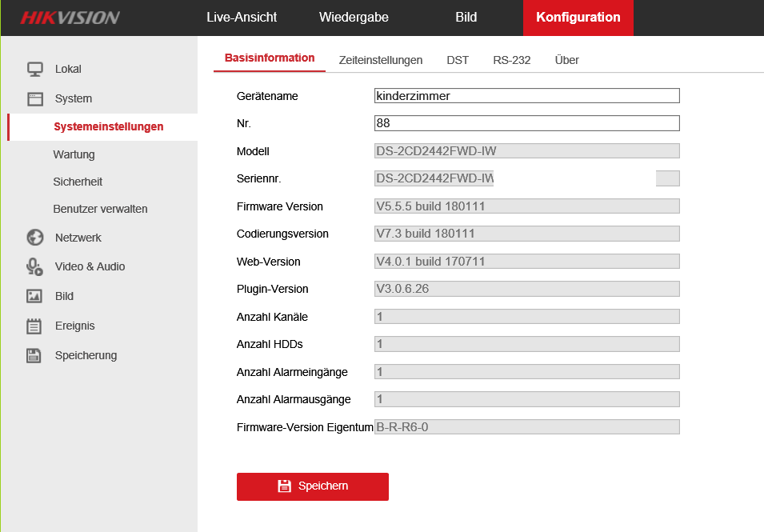The image size is (764, 532).
Task: Select the RS-232 tab
Action: [511, 60]
